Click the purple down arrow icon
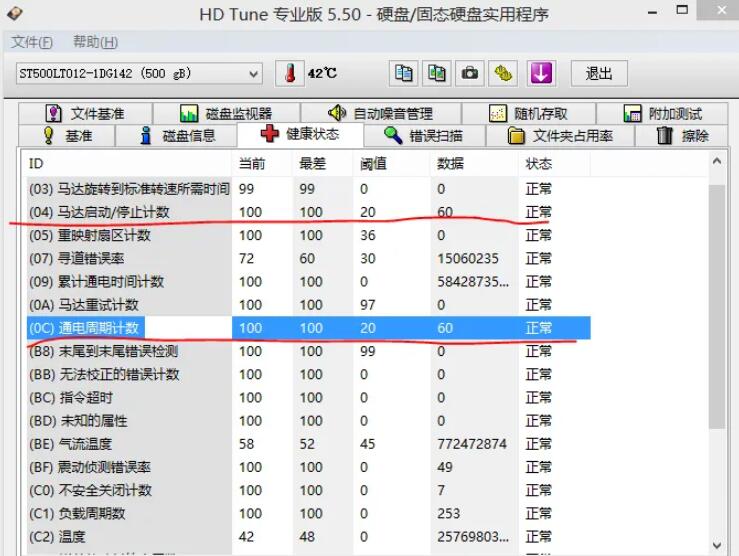This screenshot has height=556, width=739. tap(541, 74)
